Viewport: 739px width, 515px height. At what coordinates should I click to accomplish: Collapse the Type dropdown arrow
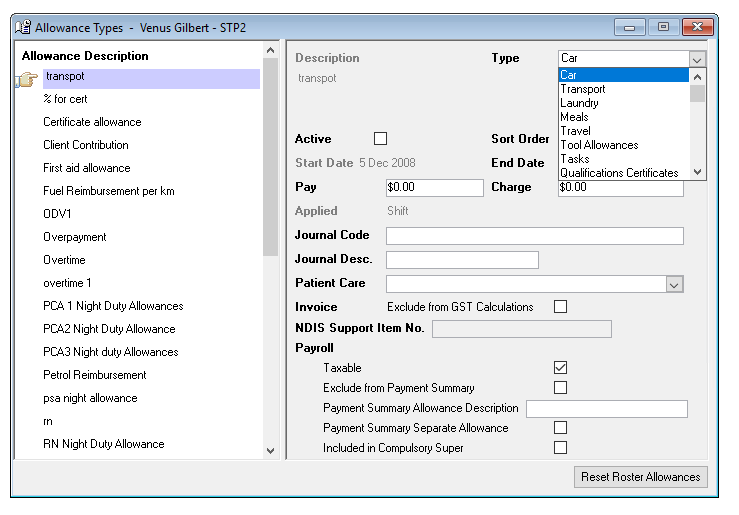pos(697,59)
